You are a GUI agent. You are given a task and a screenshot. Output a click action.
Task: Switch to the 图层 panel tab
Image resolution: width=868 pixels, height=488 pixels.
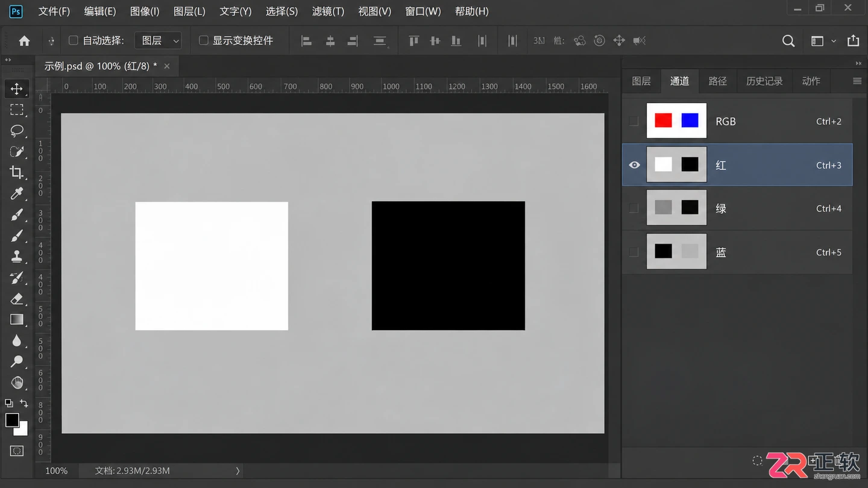[x=641, y=81]
